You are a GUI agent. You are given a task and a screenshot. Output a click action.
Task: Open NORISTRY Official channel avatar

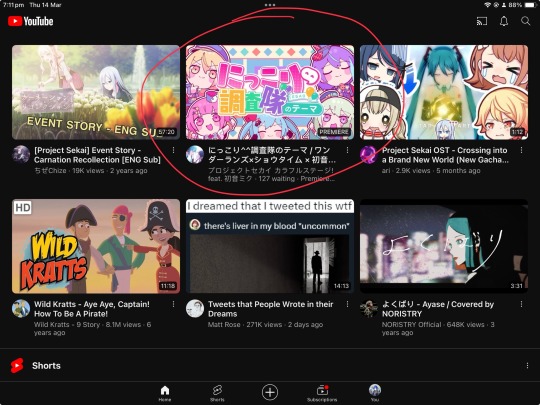pos(369,308)
